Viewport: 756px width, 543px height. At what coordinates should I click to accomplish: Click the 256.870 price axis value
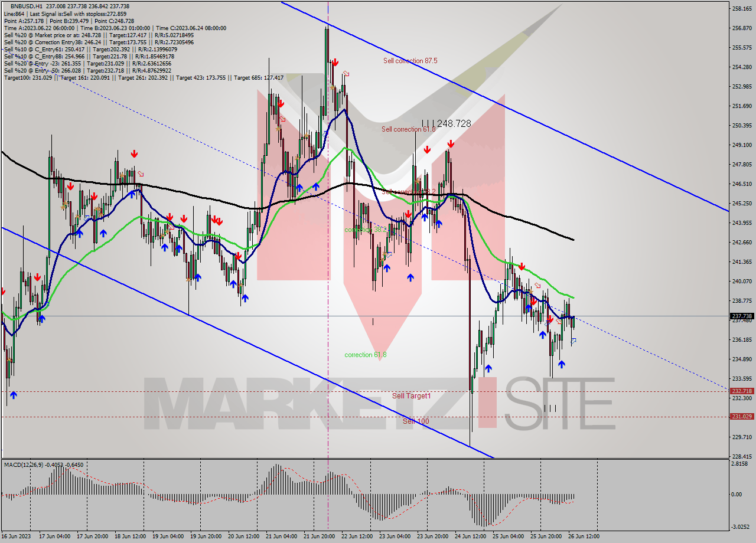point(742,28)
